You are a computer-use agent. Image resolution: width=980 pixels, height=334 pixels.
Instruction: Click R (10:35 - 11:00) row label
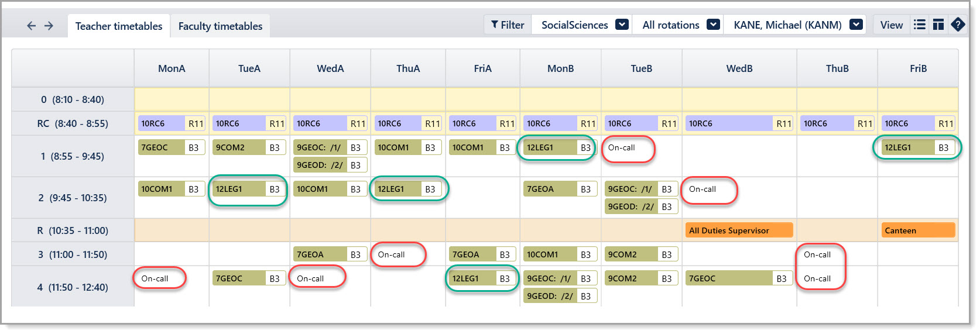pyautogui.click(x=73, y=230)
